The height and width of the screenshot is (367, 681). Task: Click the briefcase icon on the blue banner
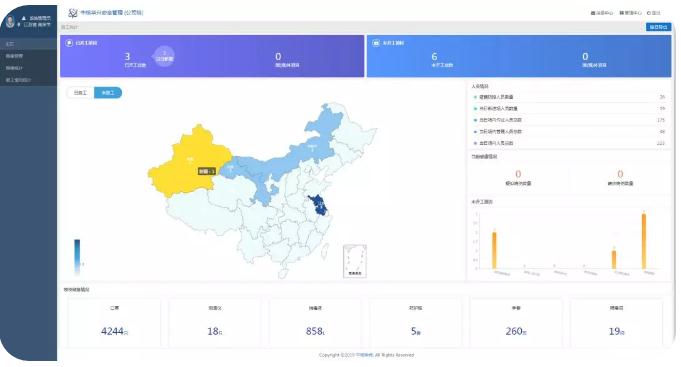tap(376, 43)
